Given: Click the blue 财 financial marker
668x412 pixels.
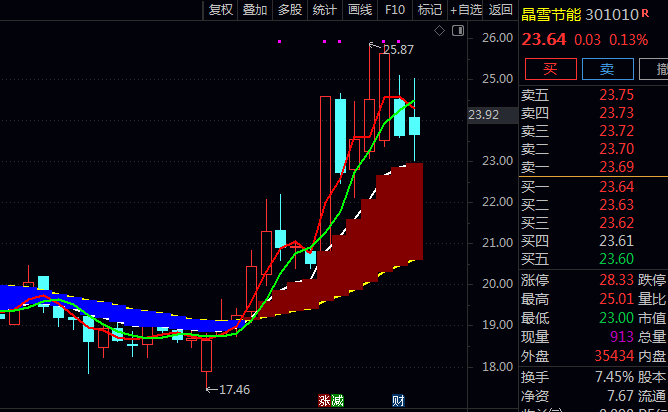Looking at the screenshot, I should [398, 401].
